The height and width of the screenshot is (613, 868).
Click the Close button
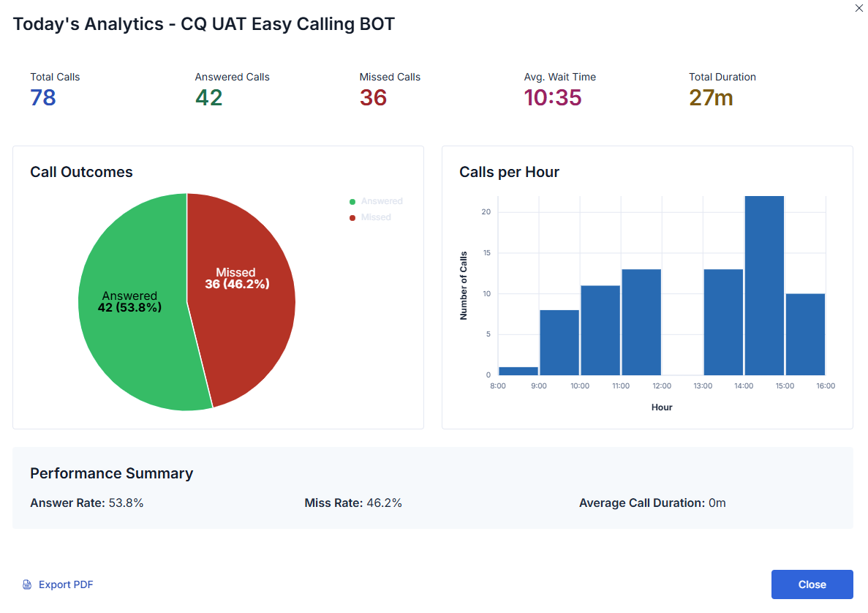[x=812, y=584]
